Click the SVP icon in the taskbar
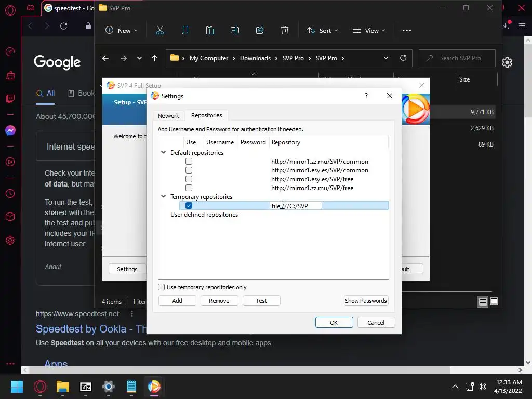 click(x=154, y=387)
